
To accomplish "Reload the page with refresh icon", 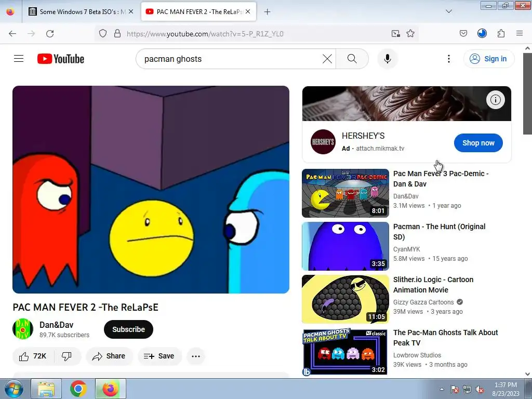I will [50, 34].
